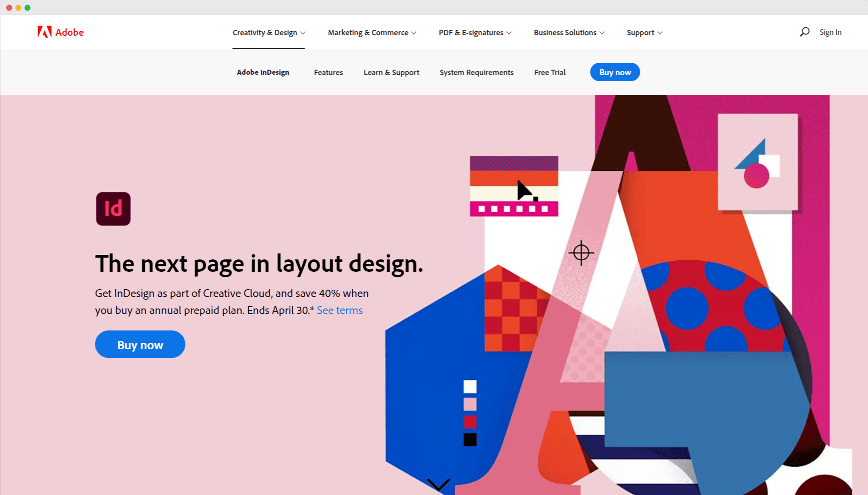The image size is (868, 495).
Task: Open the See terms link
Action: pos(340,310)
